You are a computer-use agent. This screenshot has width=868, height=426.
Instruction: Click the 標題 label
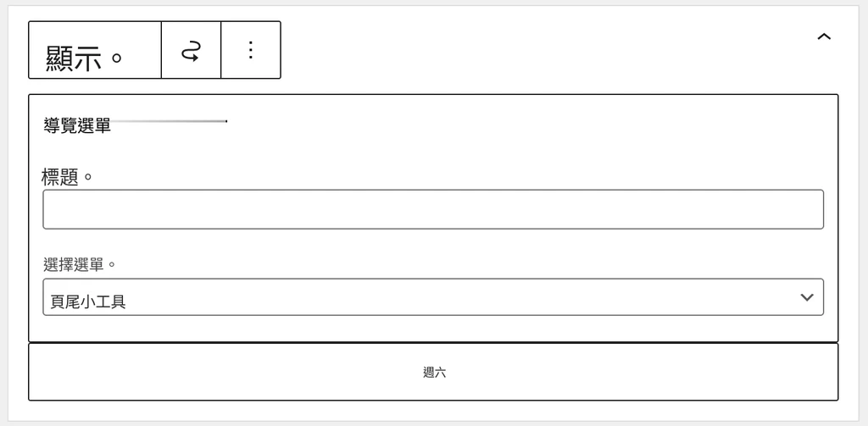pos(66,178)
